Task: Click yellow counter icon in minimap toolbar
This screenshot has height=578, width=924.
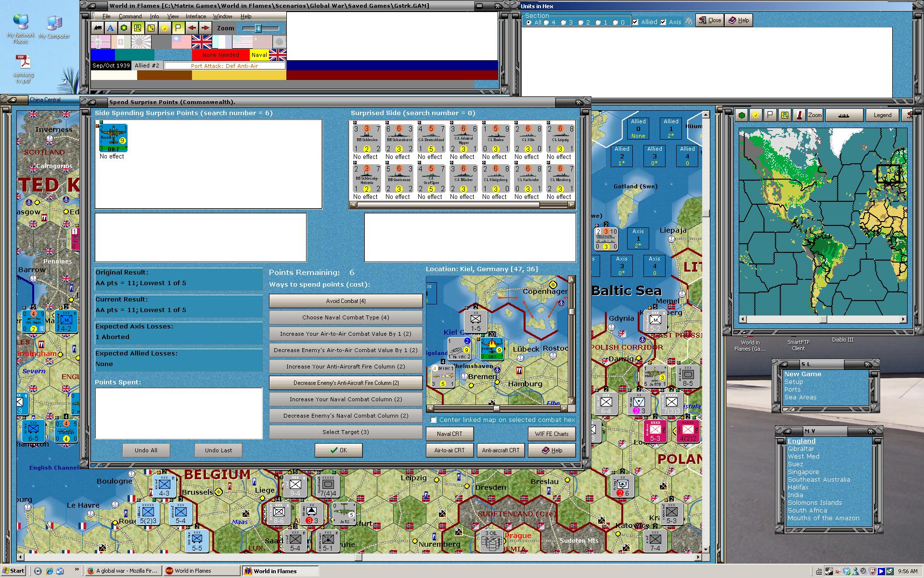Action: pos(784,115)
